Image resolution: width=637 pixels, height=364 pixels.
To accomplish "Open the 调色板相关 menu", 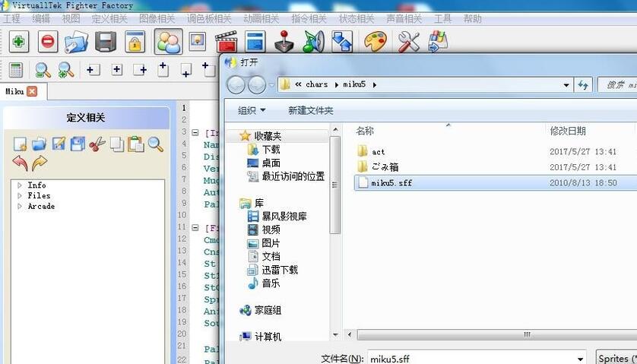I will click(x=209, y=19).
